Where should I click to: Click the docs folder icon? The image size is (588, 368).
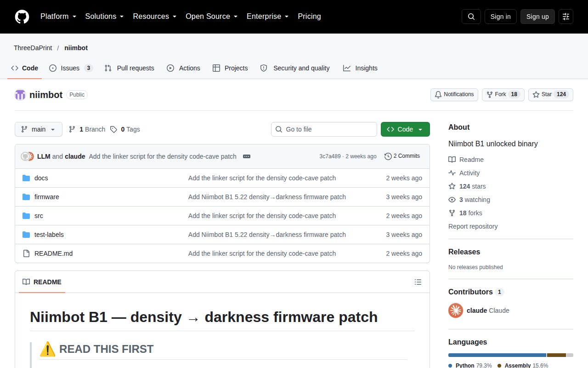click(x=26, y=178)
